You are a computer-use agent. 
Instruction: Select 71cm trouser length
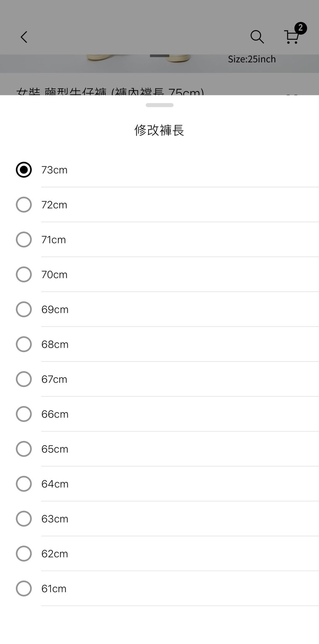24,240
